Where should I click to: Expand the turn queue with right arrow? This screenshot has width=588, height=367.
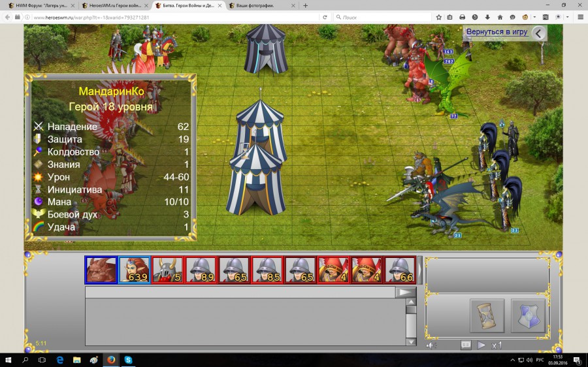tap(420, 270)
